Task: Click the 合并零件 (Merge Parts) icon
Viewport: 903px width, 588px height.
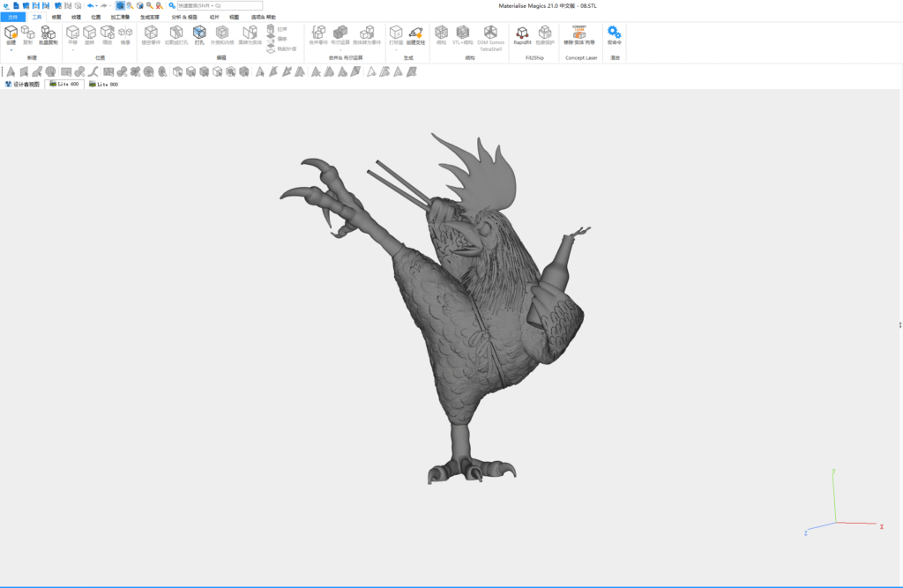Action: coord(318,33)
